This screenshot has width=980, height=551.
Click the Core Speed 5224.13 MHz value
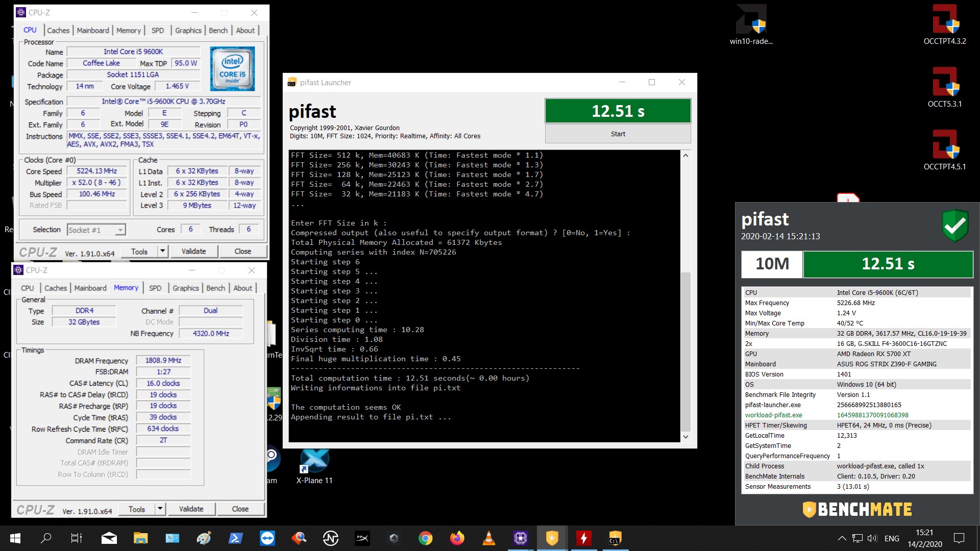(97, 171)
